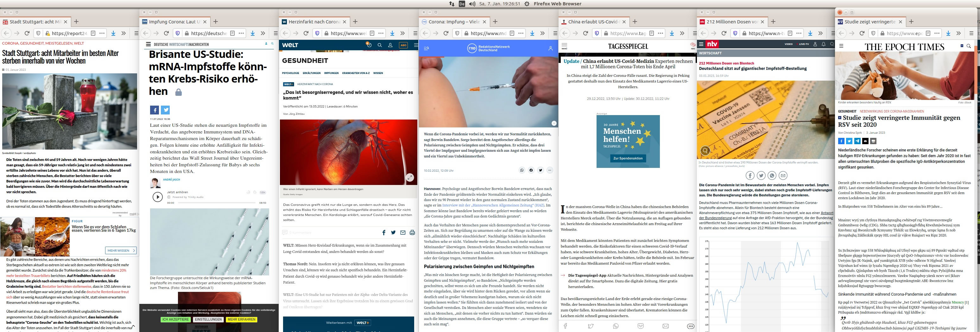Viewport: 980px width, 332px height.
Task: Open new tab in Tagesspiegel window
Action: tap(635, 22)
